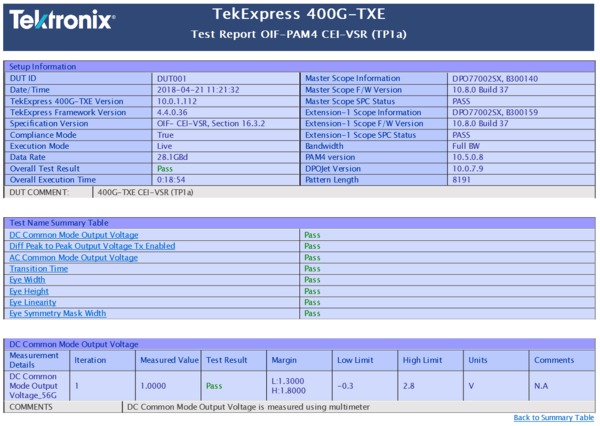Screen dimensions: 600x426
Task: Select the Bandwidth value Full BW
Action: click(466, 146)
